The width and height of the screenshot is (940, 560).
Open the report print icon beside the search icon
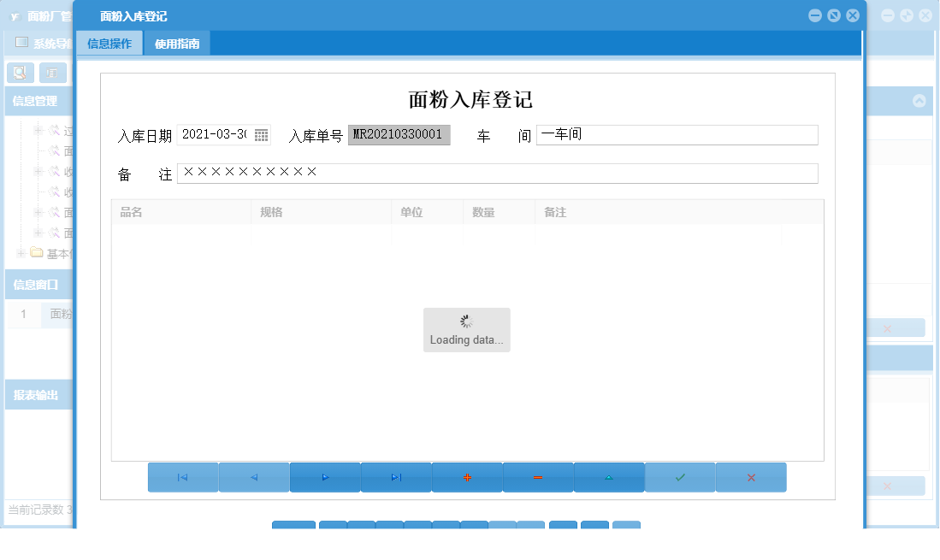(52, 73)
